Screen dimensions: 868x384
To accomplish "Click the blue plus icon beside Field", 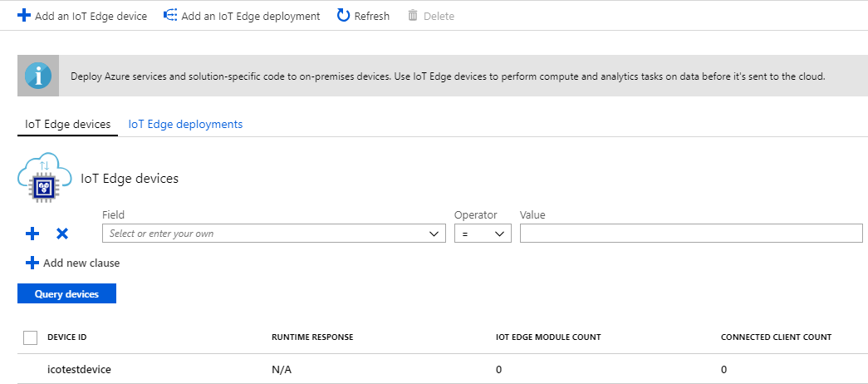I will pyautogui.click(x=32, y=234).
